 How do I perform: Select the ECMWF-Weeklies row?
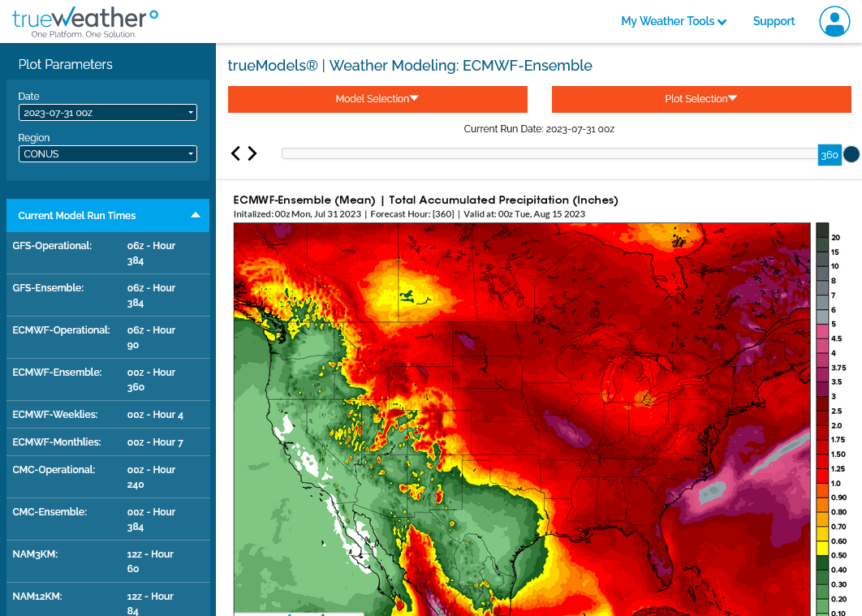(108, 415)
